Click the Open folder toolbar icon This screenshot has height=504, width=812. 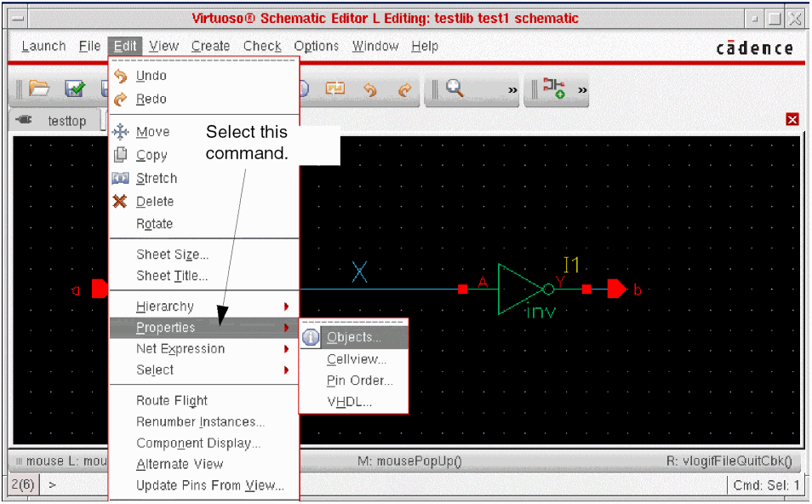tap(39, 89)
